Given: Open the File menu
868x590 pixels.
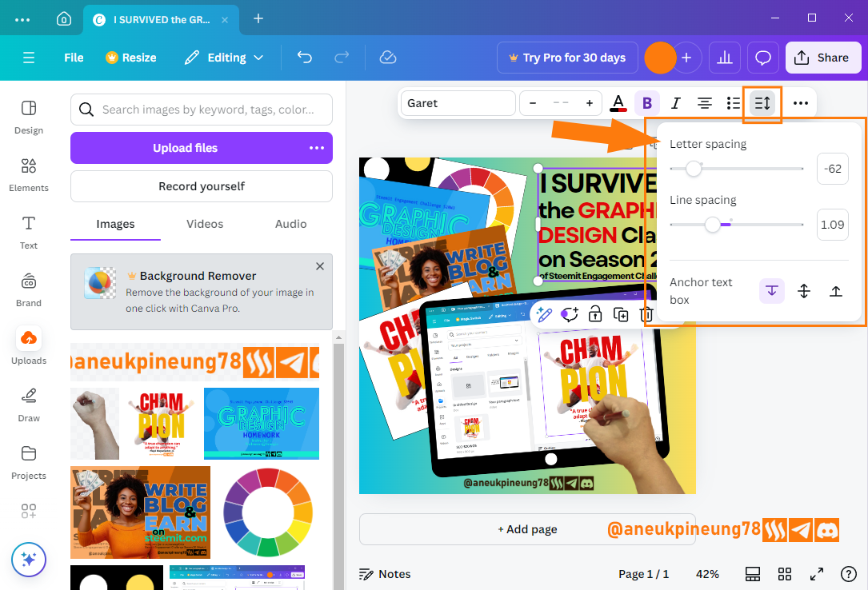Looking at the screenshot, I should pos(74,58).
